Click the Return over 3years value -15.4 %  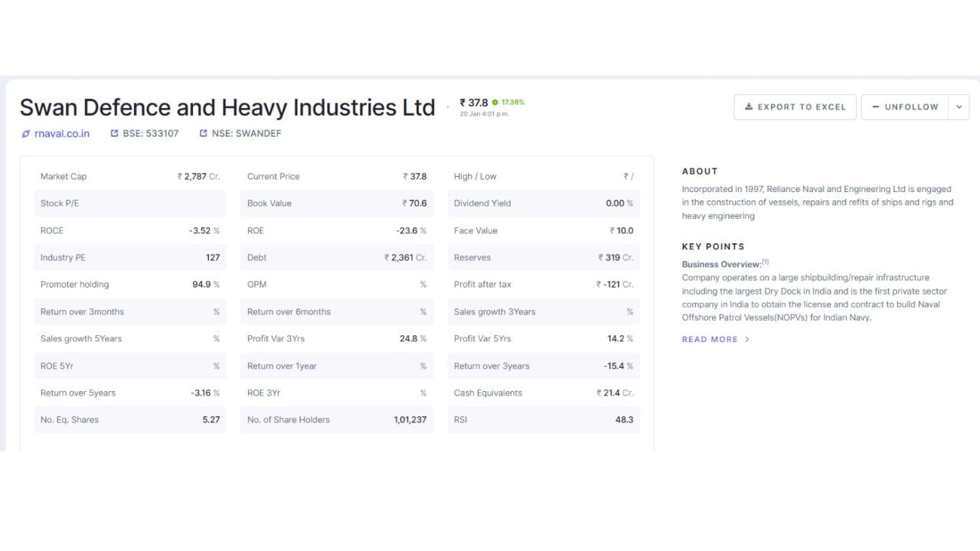(619, 366)
